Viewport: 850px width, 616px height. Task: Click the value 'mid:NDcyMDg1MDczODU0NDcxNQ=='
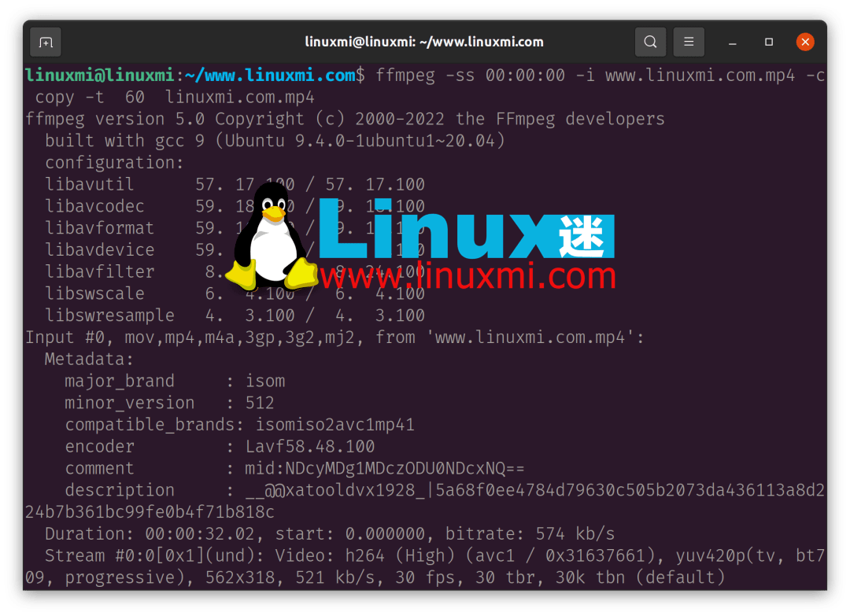(385, 468)
